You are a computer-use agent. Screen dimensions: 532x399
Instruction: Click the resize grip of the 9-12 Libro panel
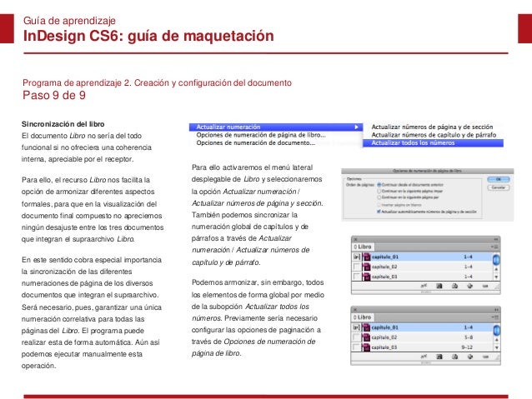497,357
